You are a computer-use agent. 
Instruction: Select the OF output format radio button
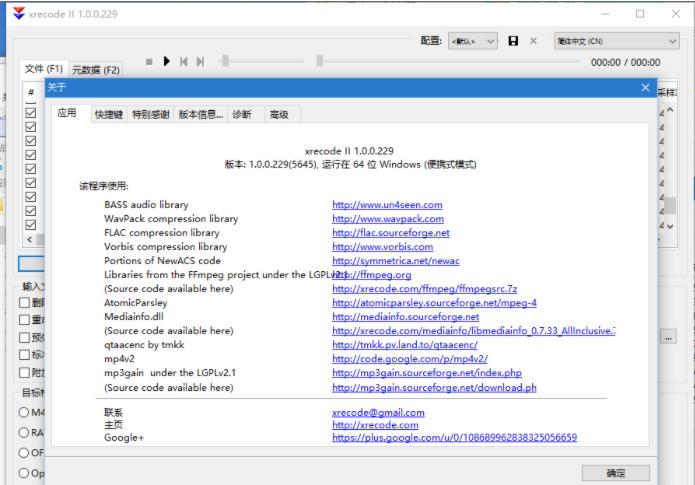tap(24, 453)
